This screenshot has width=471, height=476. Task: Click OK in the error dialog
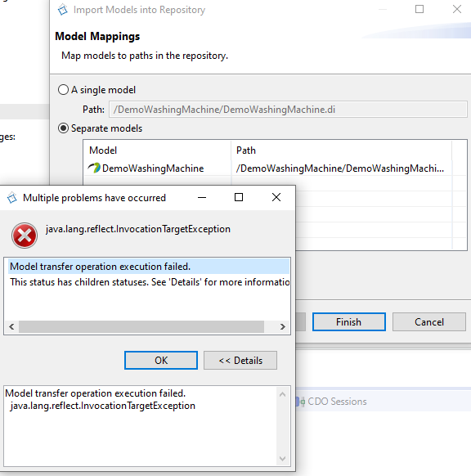coord(161,361)
